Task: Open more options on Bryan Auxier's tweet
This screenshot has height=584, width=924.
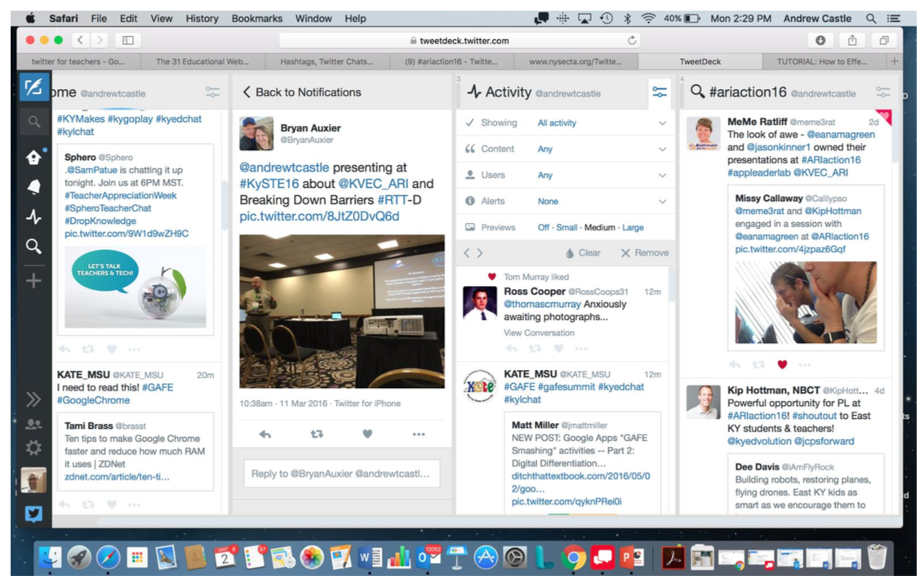Action: pyautogui.click(x=419, y=435)
